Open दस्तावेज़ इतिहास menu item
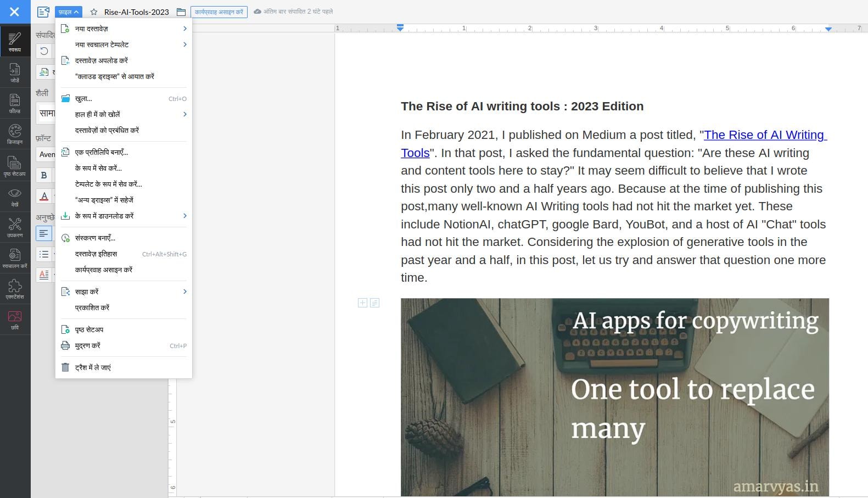Screen dimensions: 868x498 click(124, 254)
